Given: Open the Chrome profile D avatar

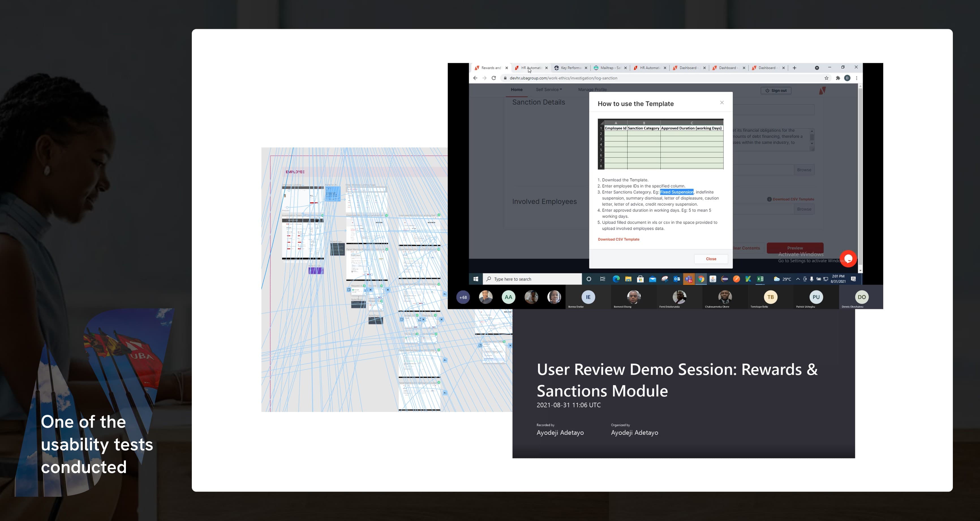Looking at the screenshot, I should [x=847, y=78].
